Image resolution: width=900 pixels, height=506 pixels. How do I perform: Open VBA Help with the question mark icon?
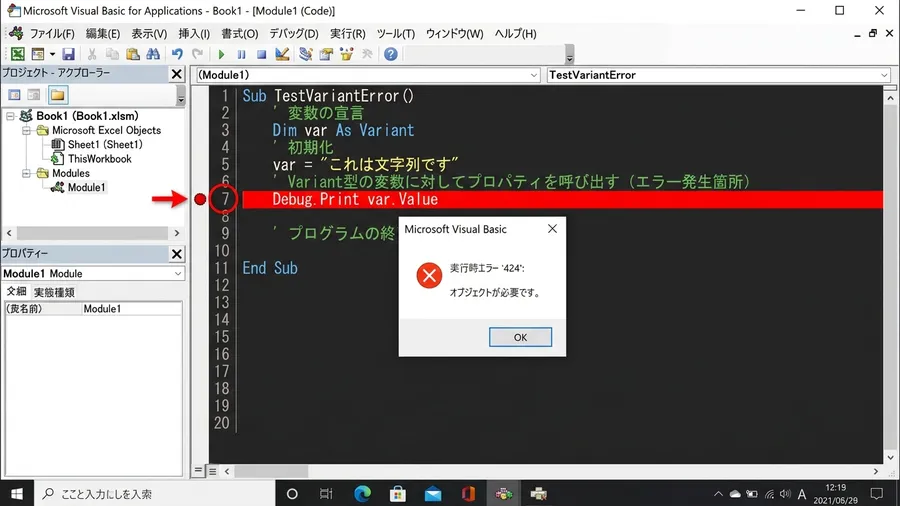(x=391, y=54)
